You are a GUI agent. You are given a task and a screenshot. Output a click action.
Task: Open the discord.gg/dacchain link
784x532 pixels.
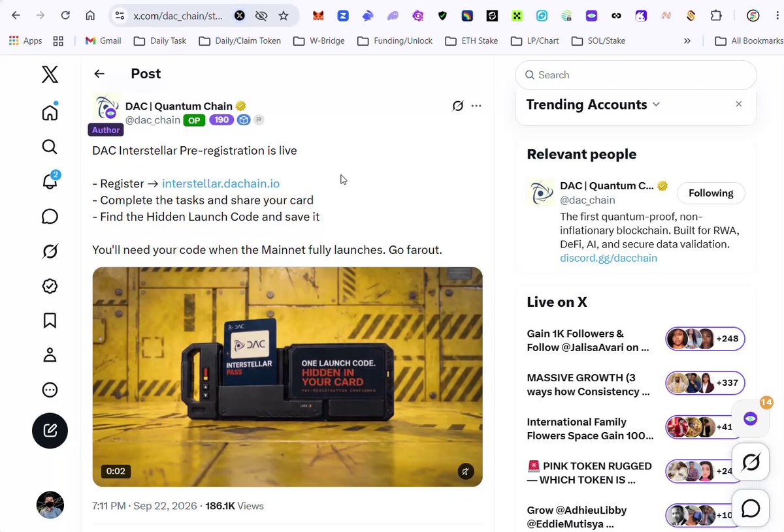click(x=608, y=258)
